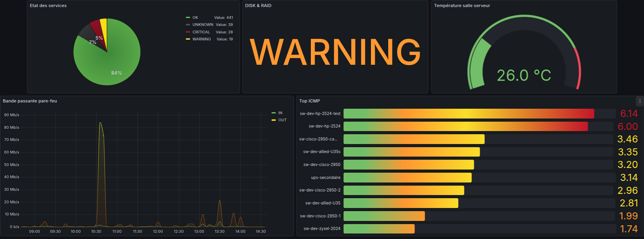Image resolution: width=644 pixels, height=239 pixels.
Task: Click the 26.0 °C gauge reading
Action: [524, 75]
